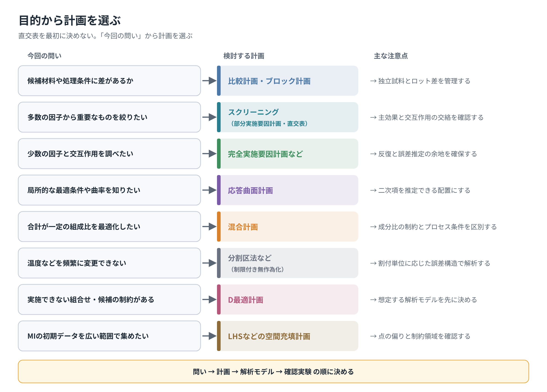Click the LHSなどの空間充填計画 card
This screenshot has height=392, width=547.
point(287,336)
